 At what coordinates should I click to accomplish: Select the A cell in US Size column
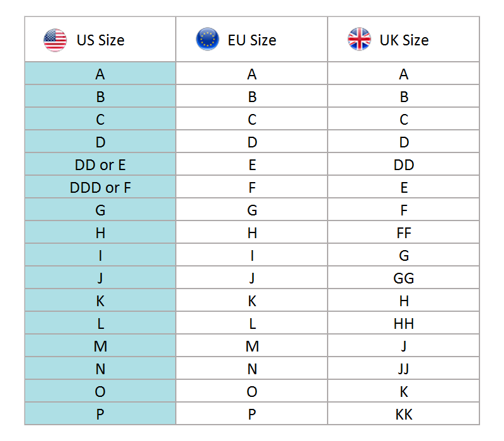(100, 74)
